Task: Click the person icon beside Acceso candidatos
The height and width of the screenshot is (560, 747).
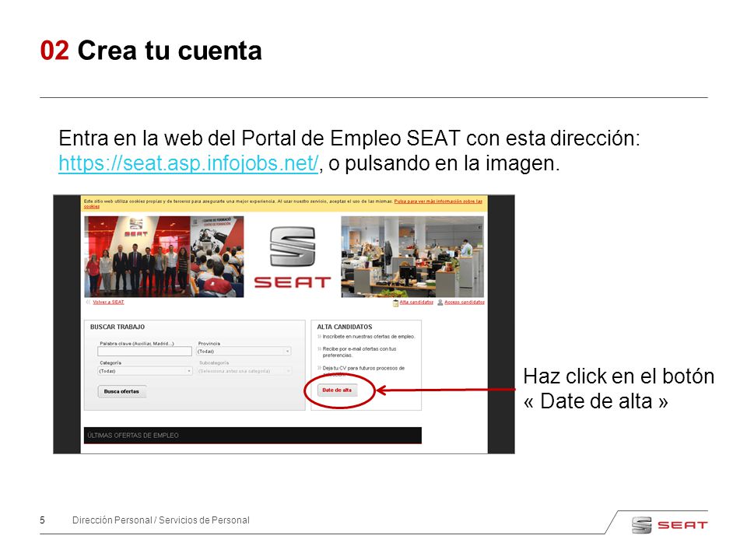Action: coord(440,303)
